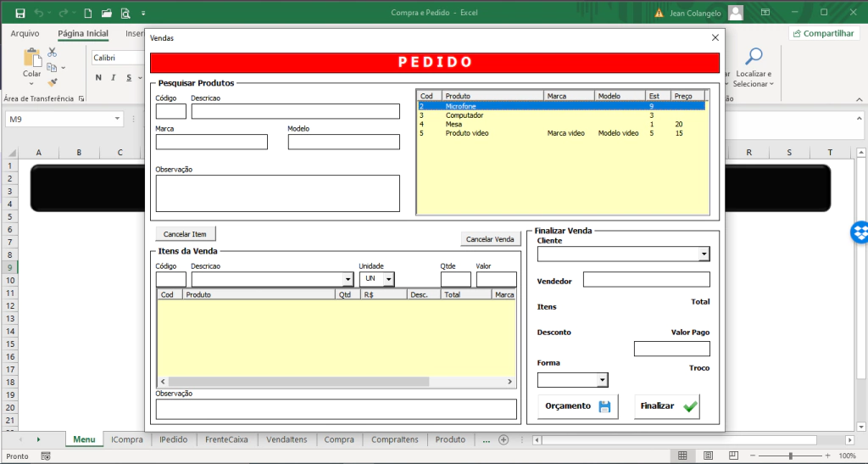Click the Cut scissors icon
This screenshot has width=868, height=464.
53,53
